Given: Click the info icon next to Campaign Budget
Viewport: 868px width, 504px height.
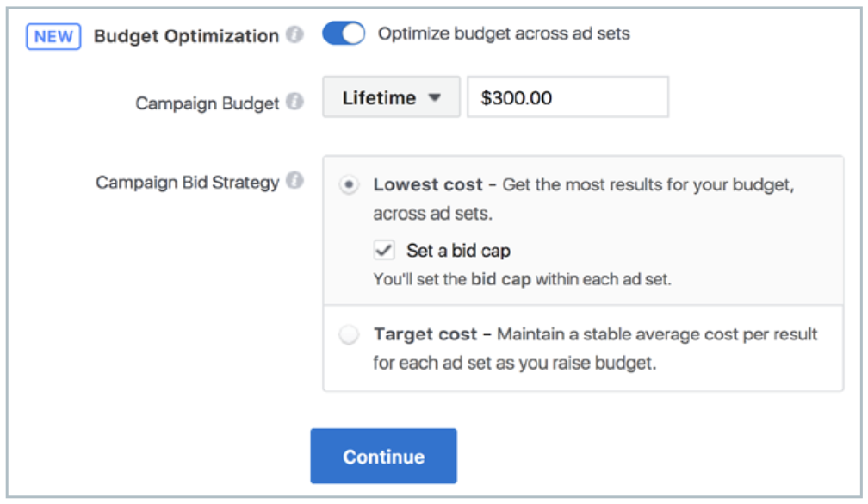Looking at the screenshot, I should (295, 103).
